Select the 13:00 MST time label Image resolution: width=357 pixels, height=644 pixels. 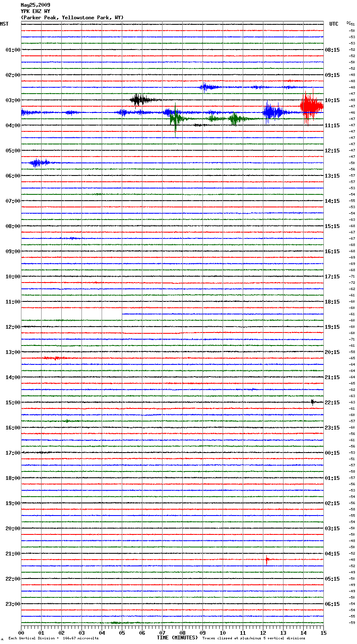(13, 352)
